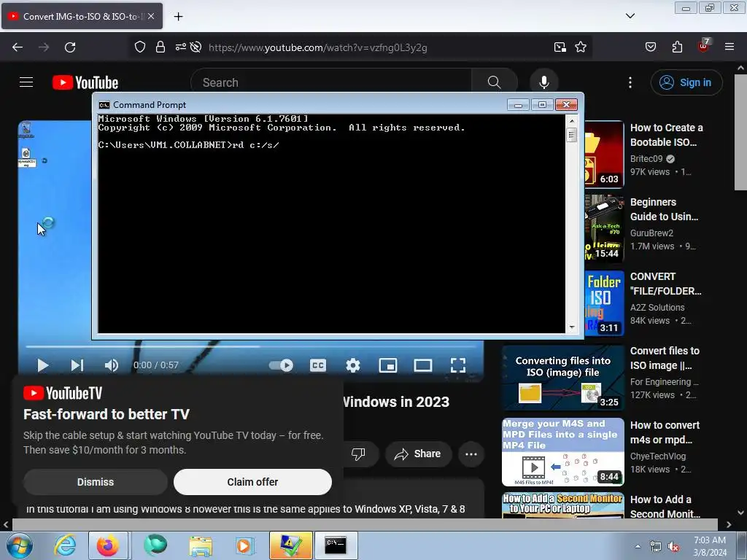Play the video
747x560 pixels.
coord(43,365)
